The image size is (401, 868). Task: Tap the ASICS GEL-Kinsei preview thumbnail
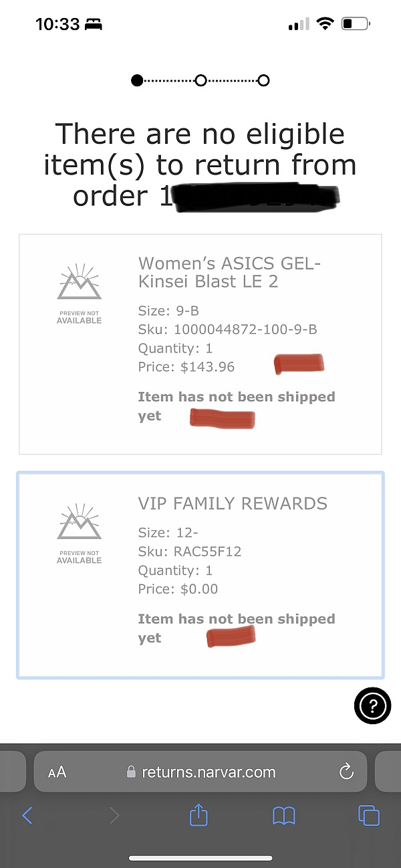pyautogui.click(x=80, y=293)
